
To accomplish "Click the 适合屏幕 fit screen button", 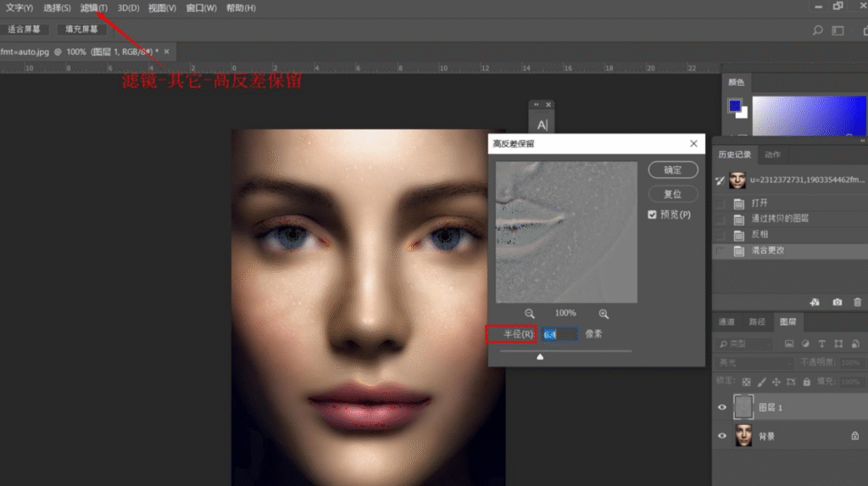I will [x=24, y=30].
